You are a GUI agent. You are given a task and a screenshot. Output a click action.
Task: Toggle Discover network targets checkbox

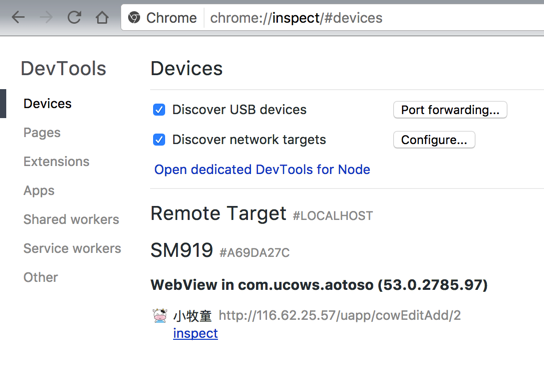click(x=159, y=140)
